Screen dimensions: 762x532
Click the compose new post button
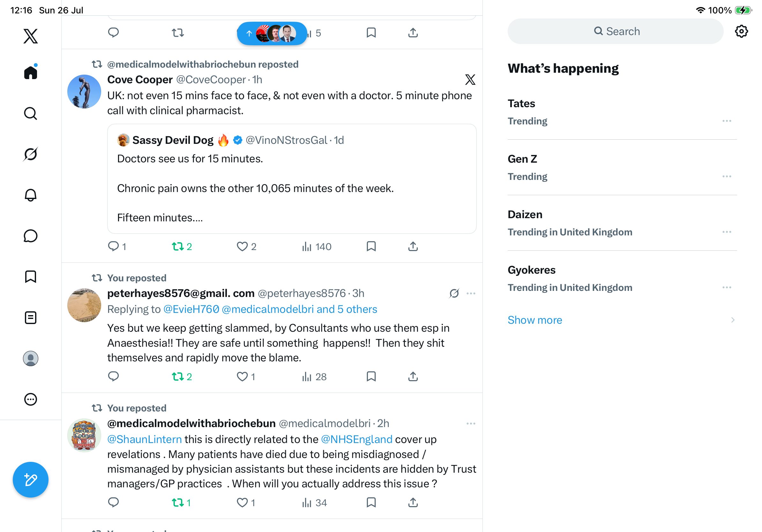(x=31, y=480)
